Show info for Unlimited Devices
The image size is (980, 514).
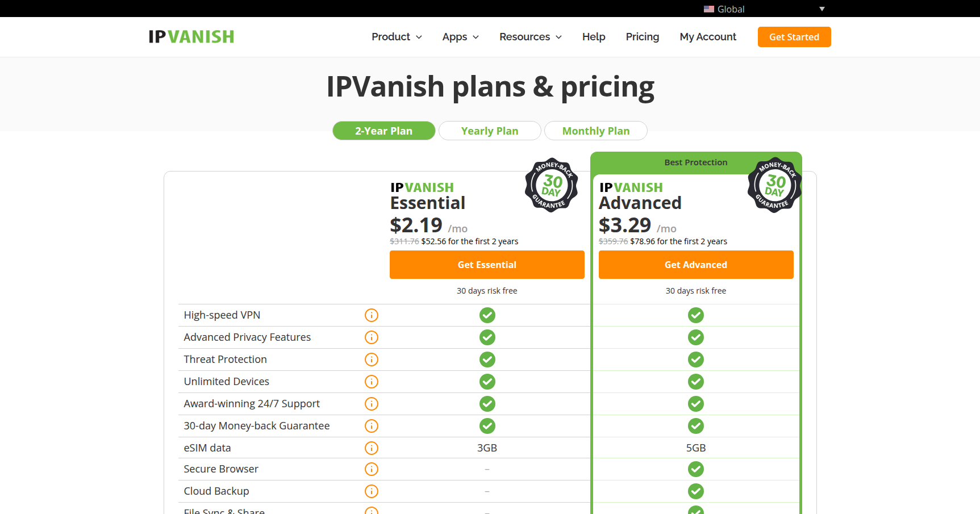point(371,382)
